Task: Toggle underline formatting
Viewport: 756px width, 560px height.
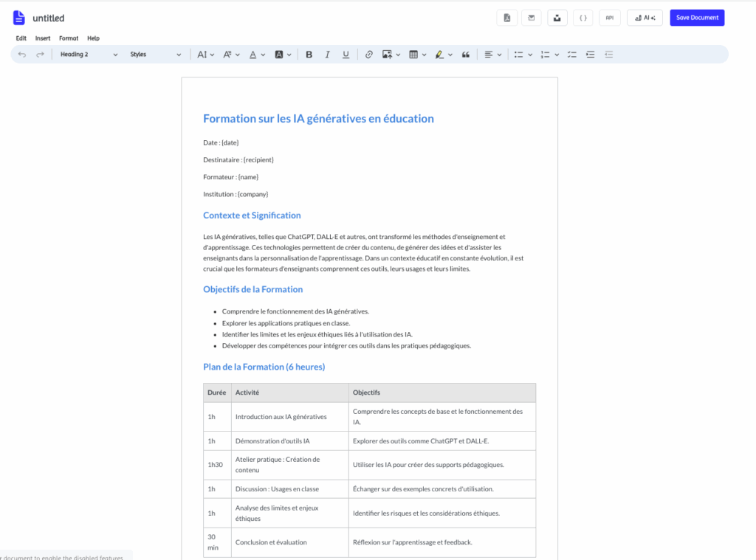Action: (346, 55)
